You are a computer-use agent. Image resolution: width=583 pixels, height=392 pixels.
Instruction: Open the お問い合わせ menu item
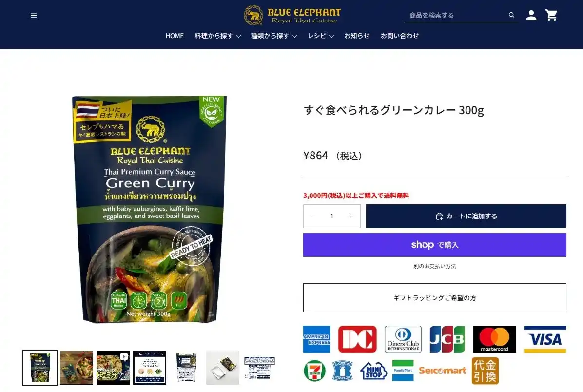tap(400, 36)
